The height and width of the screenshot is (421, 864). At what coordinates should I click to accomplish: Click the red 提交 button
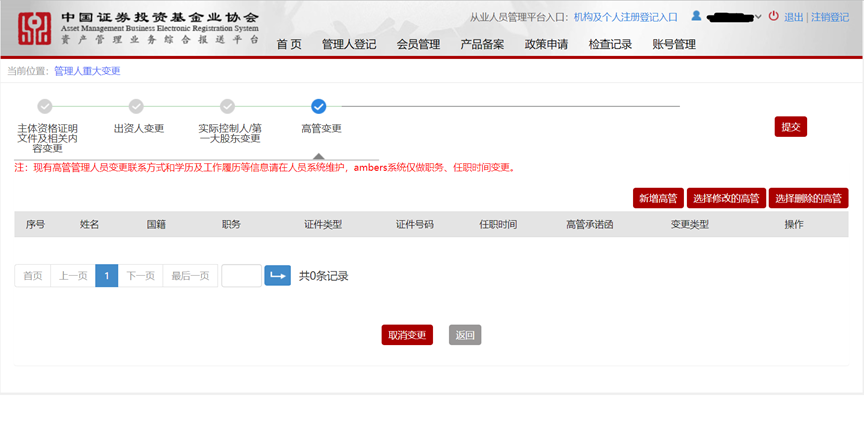click(791, 127)
